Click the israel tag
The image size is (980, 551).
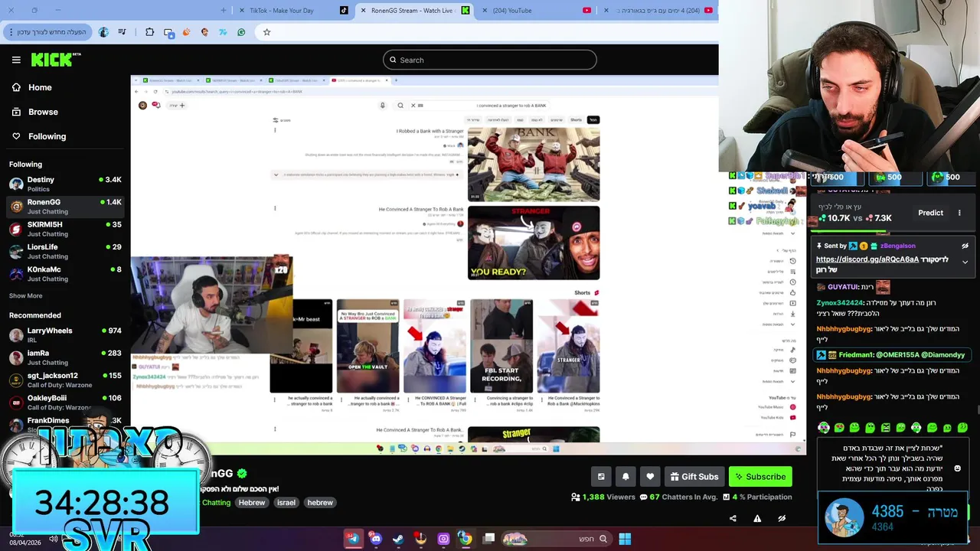(286, 503)
